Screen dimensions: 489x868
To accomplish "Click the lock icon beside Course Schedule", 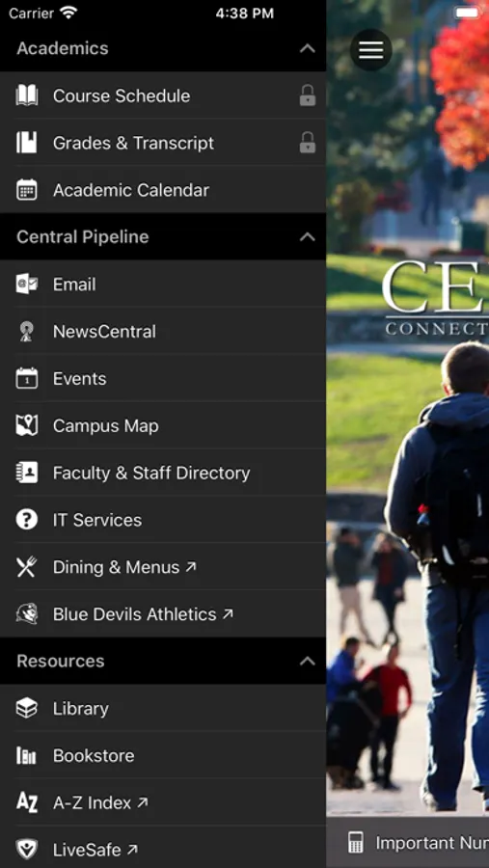I will click(x=308, y=95).
